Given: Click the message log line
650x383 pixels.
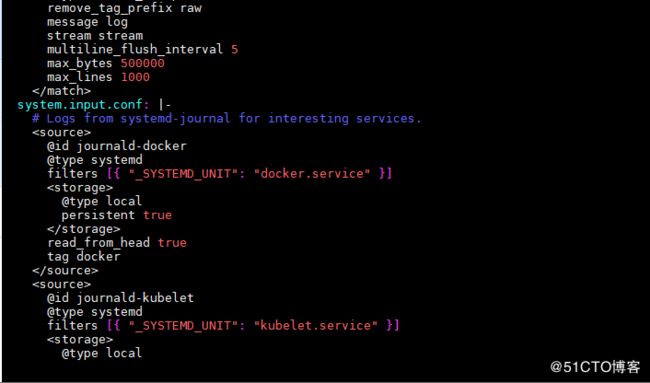Looking at the screenshot, I should tap(87, 22).
